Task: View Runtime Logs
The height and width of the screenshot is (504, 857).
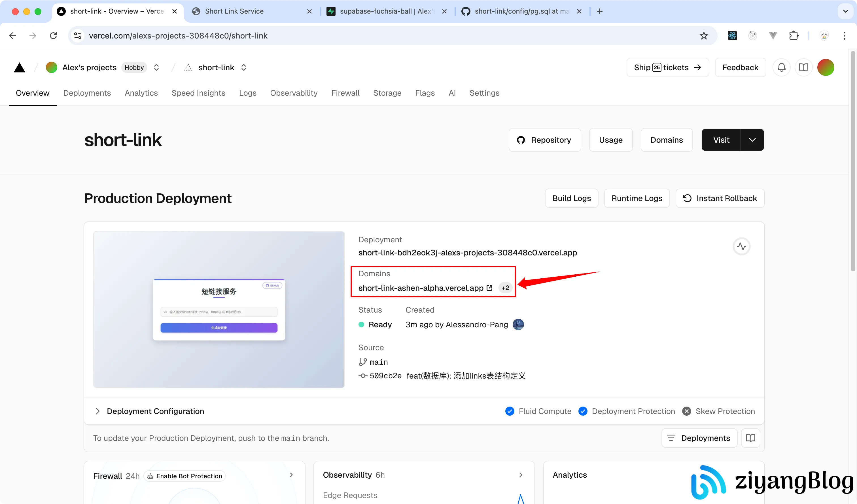Action: pos(637,198)
